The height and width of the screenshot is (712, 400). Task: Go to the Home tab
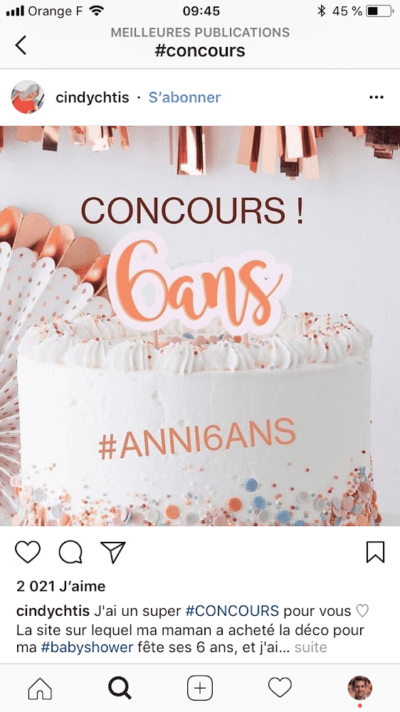(40, 688)
